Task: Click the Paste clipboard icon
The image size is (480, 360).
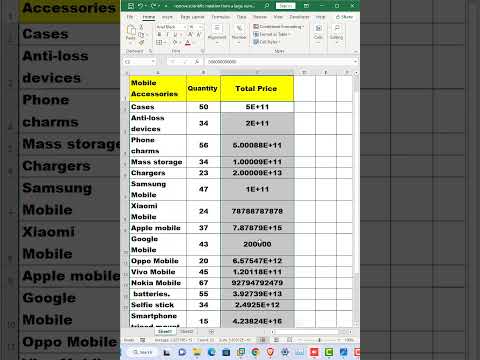Action: tap(131, 31)
